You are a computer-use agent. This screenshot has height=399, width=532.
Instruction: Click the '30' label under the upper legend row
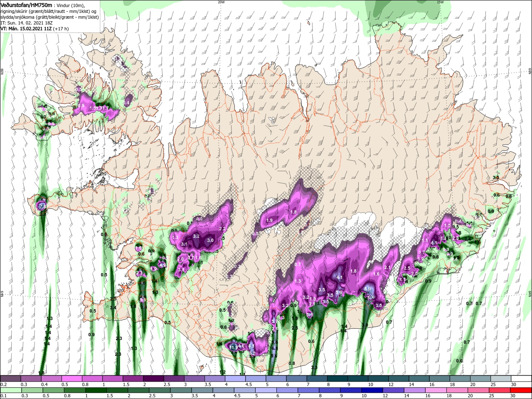coord(513,384)
